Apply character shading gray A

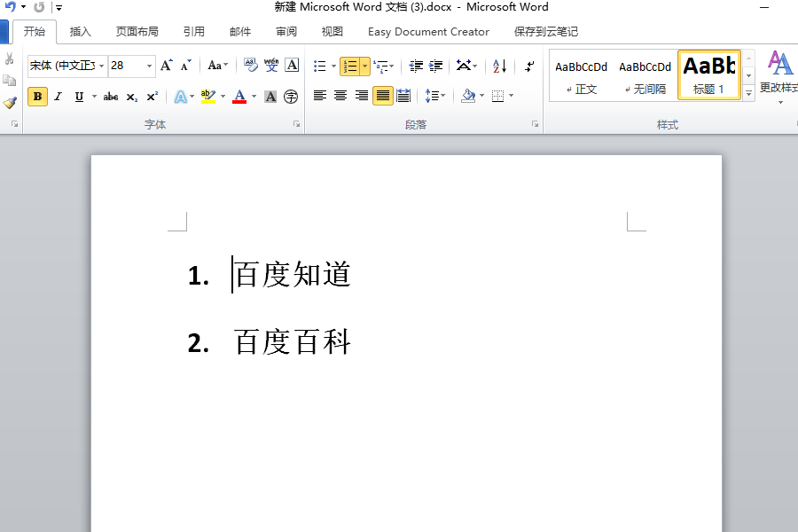tap(270, 97)
